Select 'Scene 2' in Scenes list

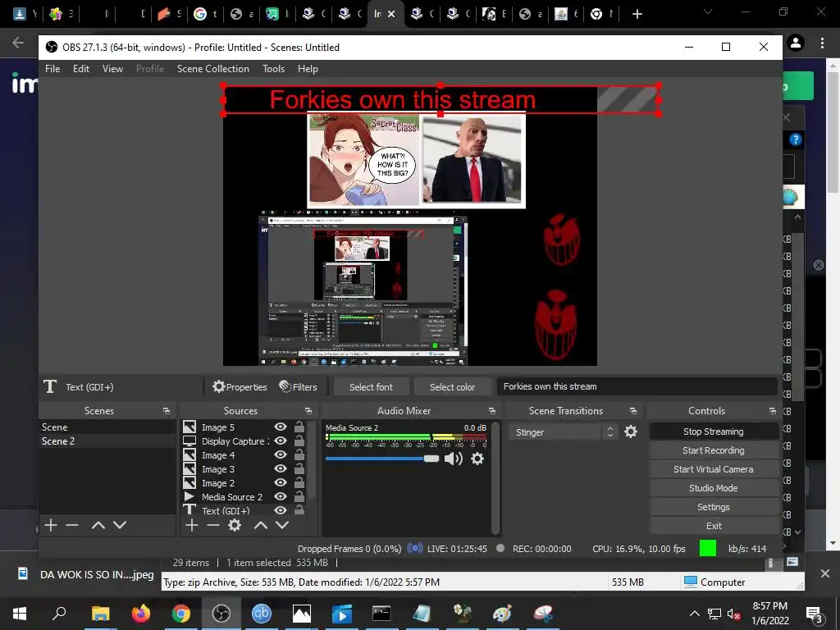click(107, 441)
